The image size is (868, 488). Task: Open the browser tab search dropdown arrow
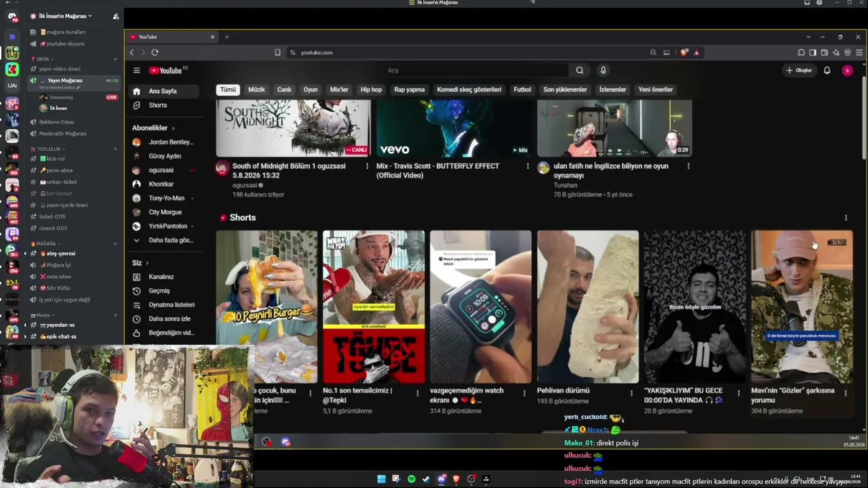pyautogui.click(x=808, y=37)
